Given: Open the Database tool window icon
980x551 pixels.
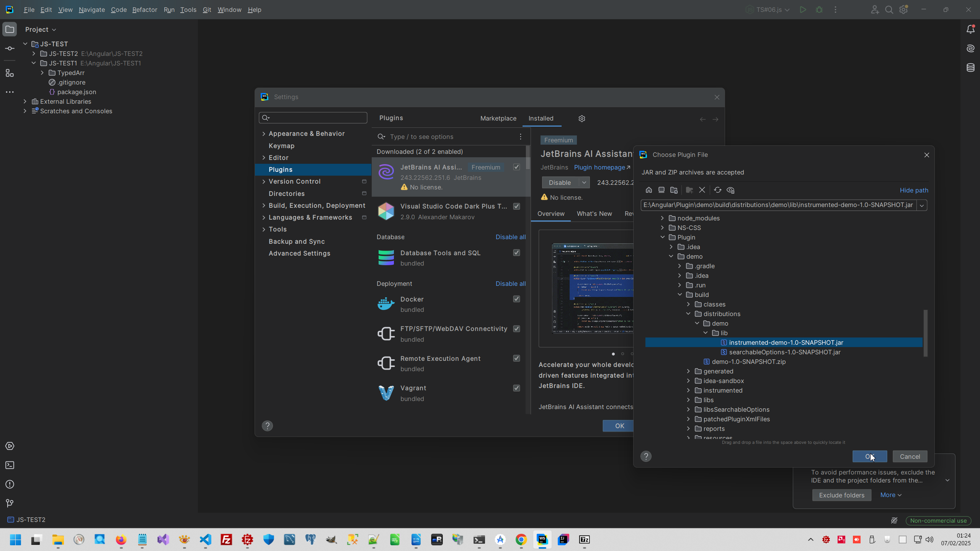Looking at the screenshot, I should 970,68.
